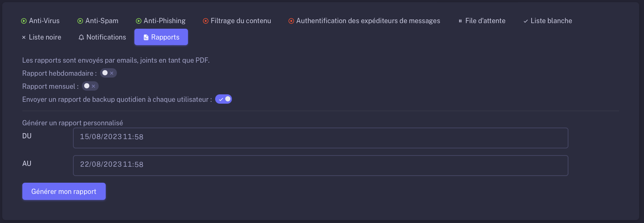Click the DU start date field
644x223 pixels.
[321, 138]
